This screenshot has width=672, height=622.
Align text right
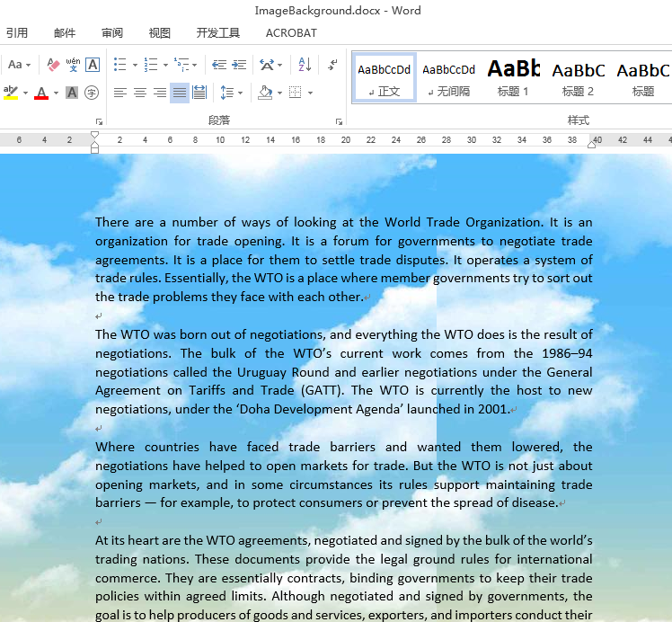point(160,93)
